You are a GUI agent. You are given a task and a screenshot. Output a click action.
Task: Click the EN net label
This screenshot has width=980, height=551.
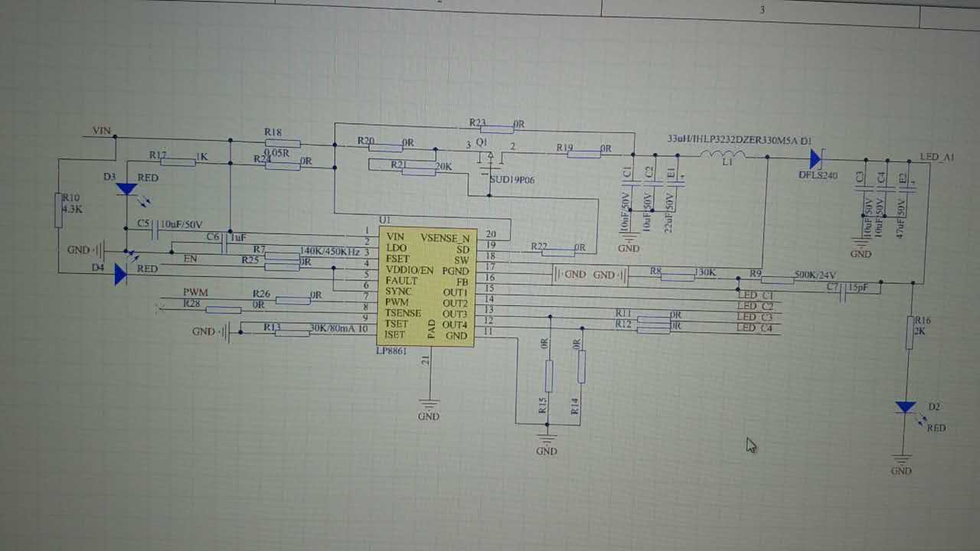tap(190, 259)
